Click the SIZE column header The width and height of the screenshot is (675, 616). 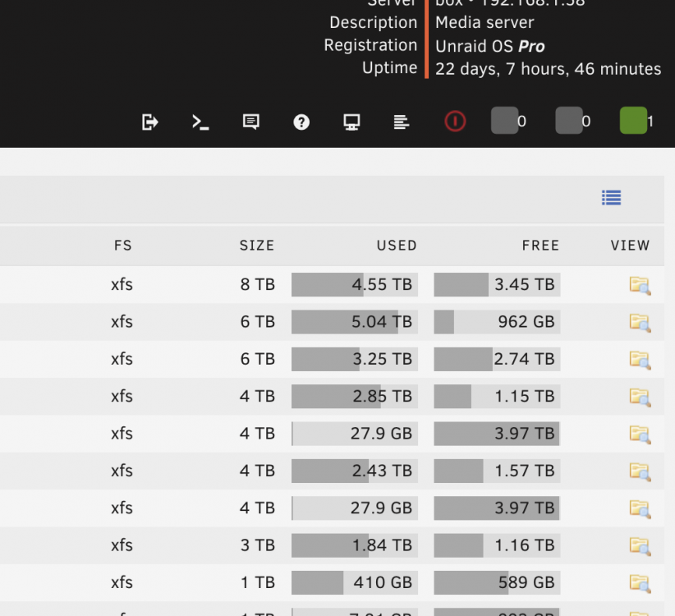(257, 246)
